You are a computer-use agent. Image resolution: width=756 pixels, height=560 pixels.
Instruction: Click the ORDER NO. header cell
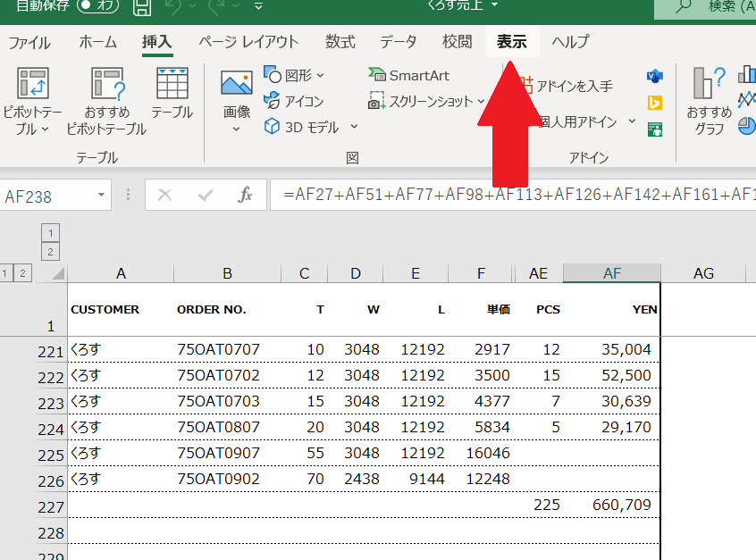pyautogui.click(x=228, y=309)
